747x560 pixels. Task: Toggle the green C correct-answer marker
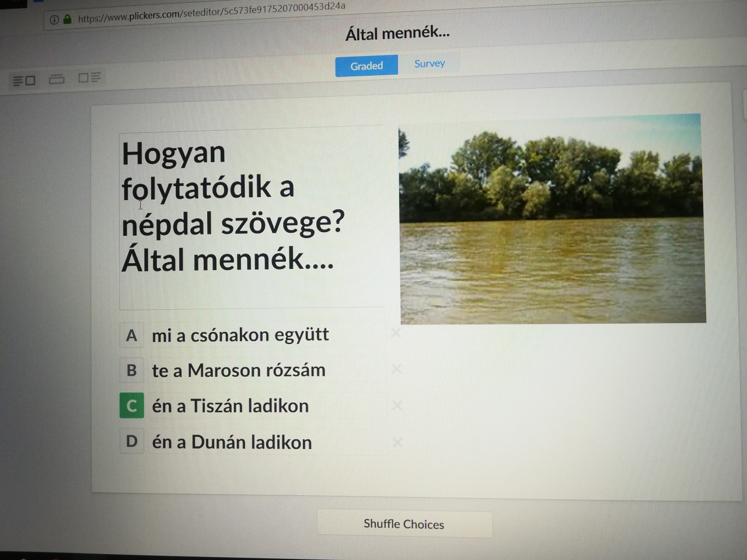131,406
